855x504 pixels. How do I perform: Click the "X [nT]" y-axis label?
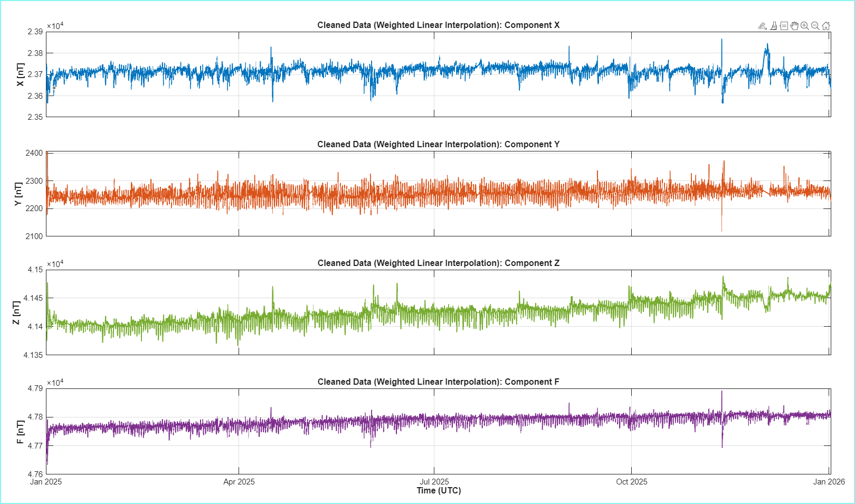pyautogui.click(x=20, y=74)
